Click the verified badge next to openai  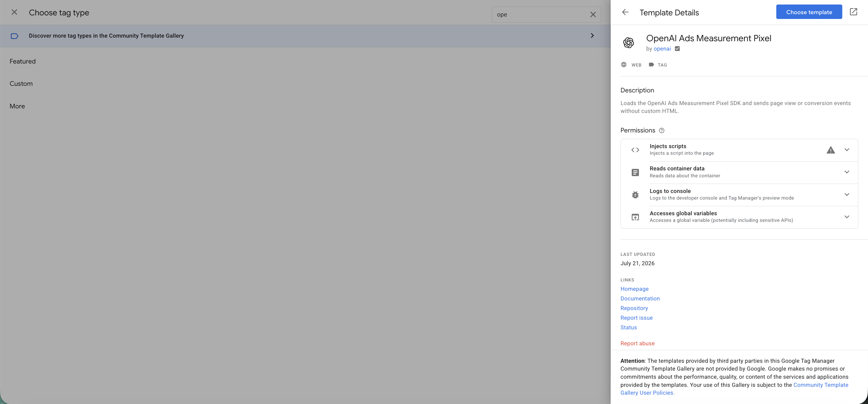(677, 48)
